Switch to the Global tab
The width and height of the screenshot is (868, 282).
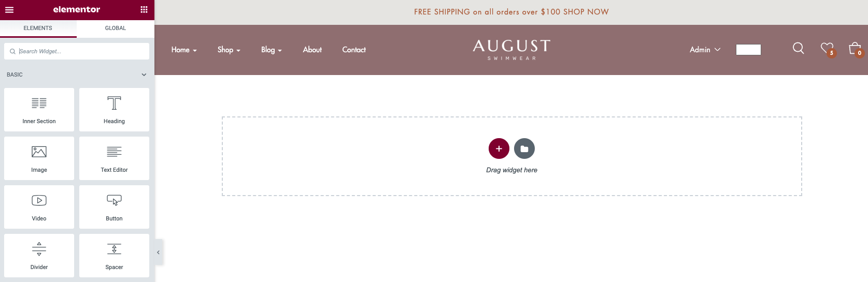[116, 28]
